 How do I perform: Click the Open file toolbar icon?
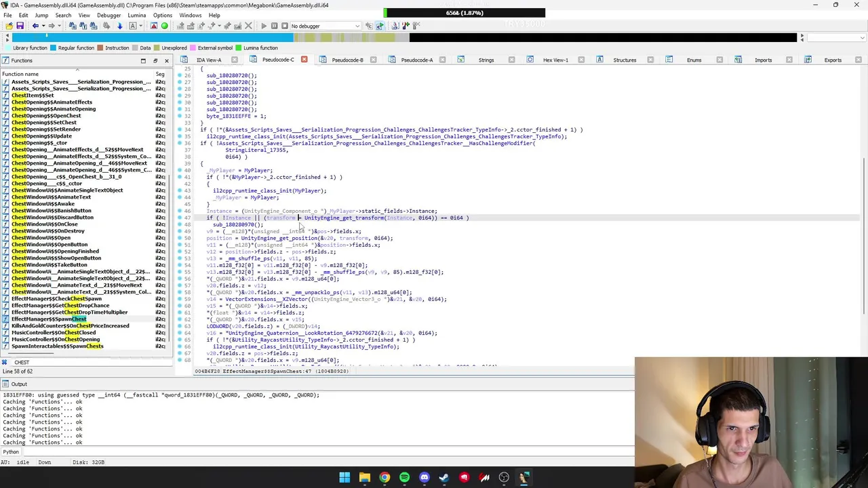9,26
